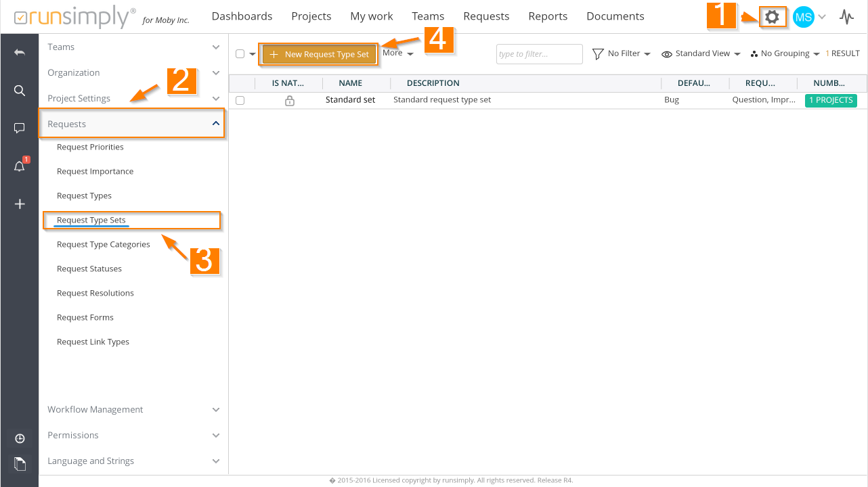Click the New Request Type Set button
Image resolution: width=868 pixels, height=487 pixels.
click(319, 54)
